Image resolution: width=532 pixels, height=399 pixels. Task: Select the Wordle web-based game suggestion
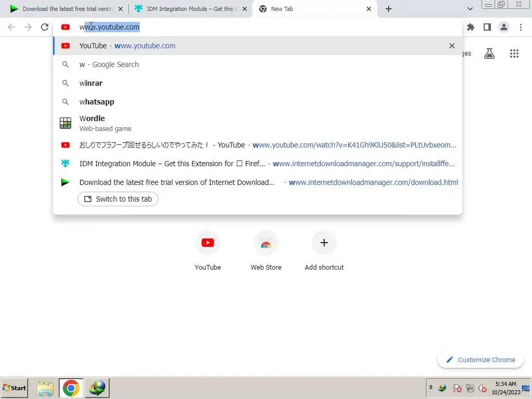click(x=258, y=123)
